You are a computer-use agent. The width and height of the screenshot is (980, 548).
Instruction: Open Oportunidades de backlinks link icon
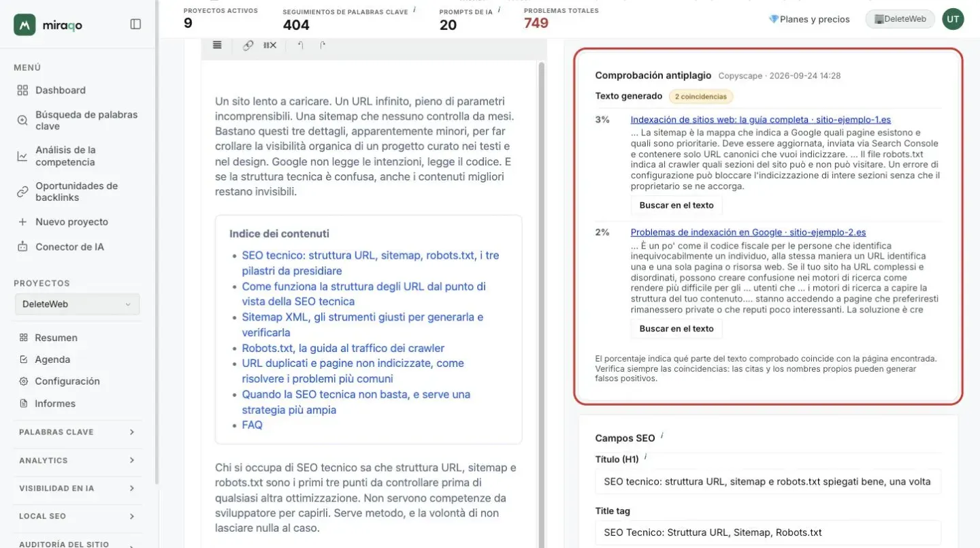22,191
